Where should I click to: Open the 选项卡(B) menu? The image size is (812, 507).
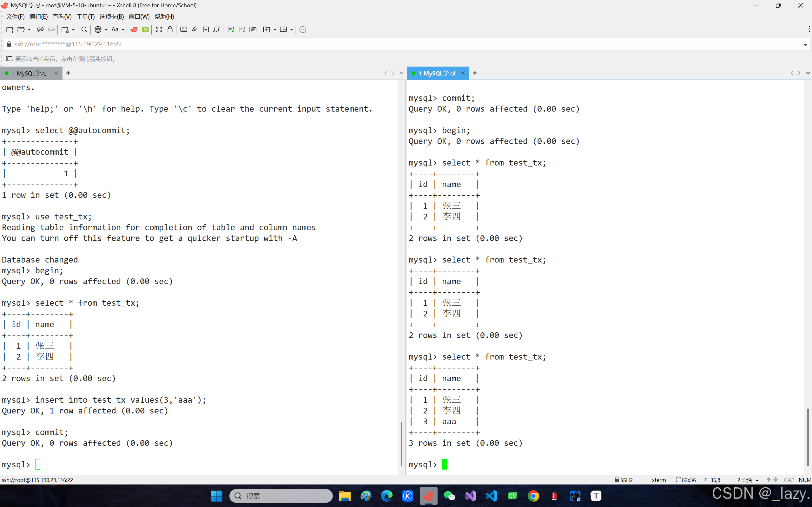(111, 16)
